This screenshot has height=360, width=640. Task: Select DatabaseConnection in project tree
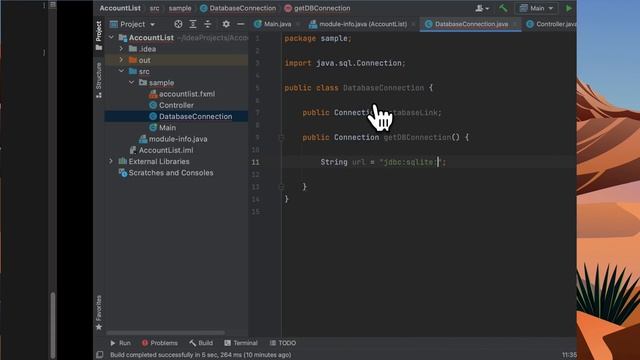[191, 116]
